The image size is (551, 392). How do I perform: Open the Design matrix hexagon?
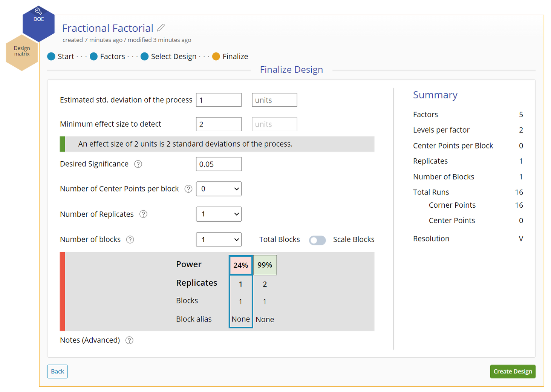coord(22,53)
